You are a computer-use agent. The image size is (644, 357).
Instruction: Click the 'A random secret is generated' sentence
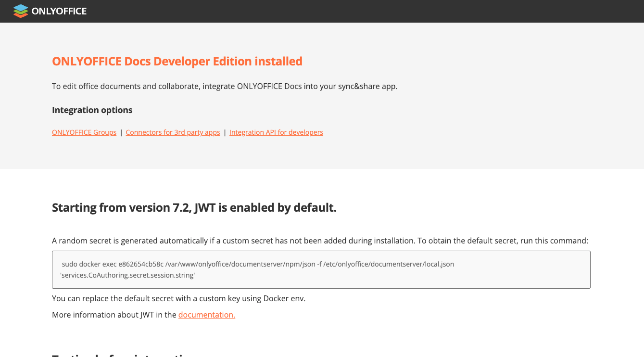coord(320,241)
